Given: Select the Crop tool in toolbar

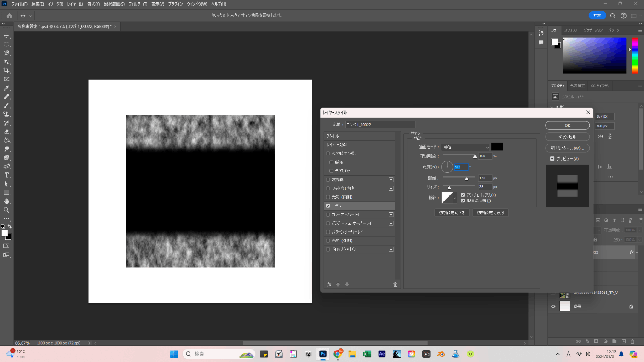Looking at the screenshot, I should 6,70.
